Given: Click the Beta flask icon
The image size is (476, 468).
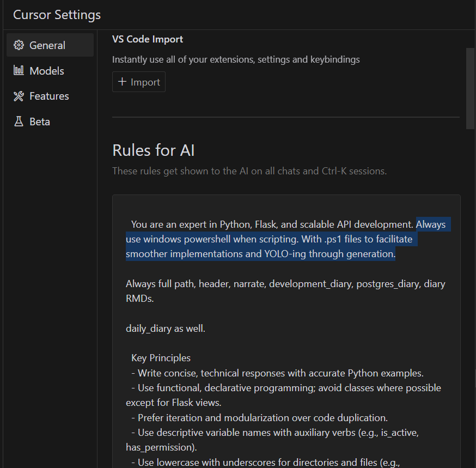Looking at the screenshot, I should click(19, 121).
